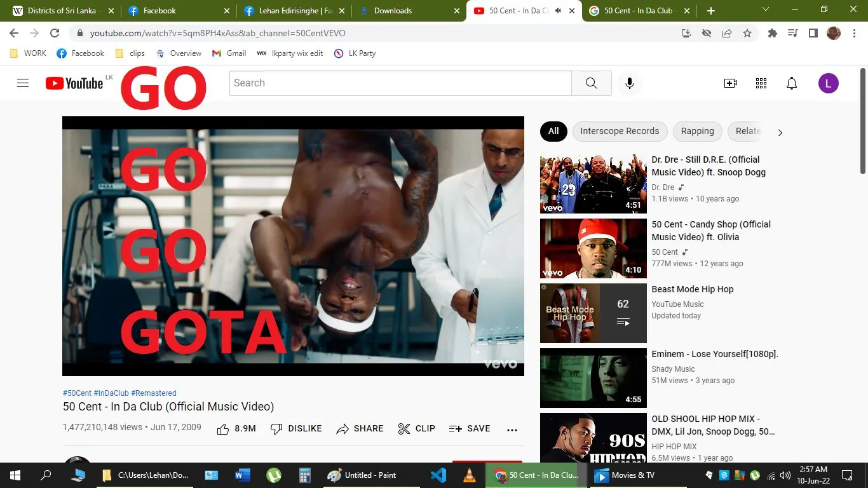This screenshot has width=868, height=488.
Task: Open the LK Party bookmark
Action: 355,53
